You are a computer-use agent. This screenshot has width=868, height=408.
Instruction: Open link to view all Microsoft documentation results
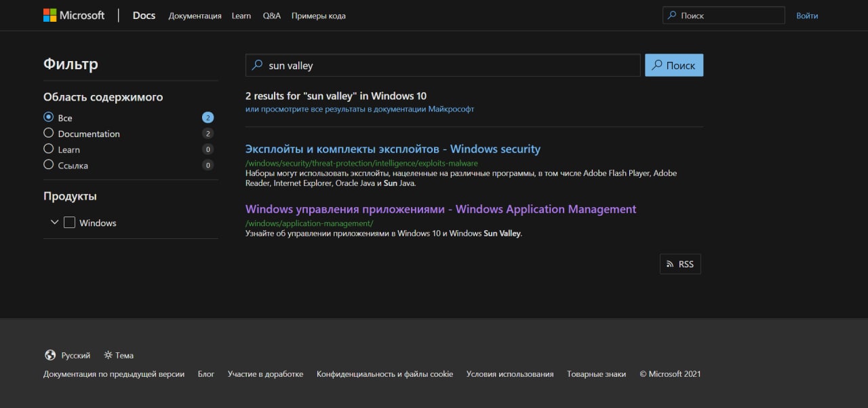tap(359, 109)
